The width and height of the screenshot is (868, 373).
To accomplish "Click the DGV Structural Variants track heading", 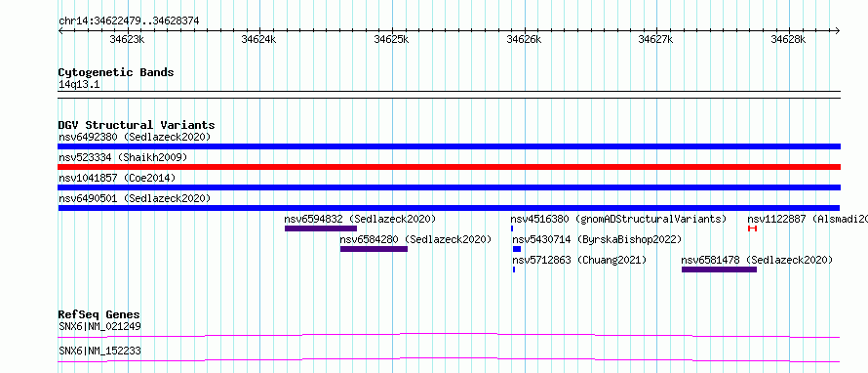I will click(x=137, y=125).
